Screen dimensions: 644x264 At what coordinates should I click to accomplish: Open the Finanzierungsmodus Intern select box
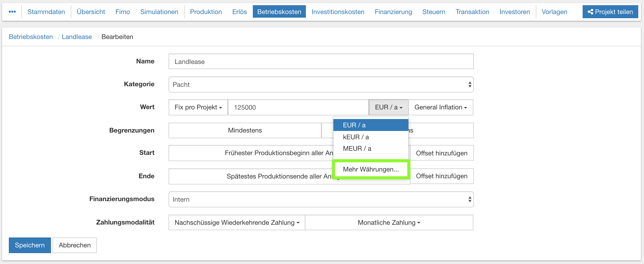click(x=321, y=199)
